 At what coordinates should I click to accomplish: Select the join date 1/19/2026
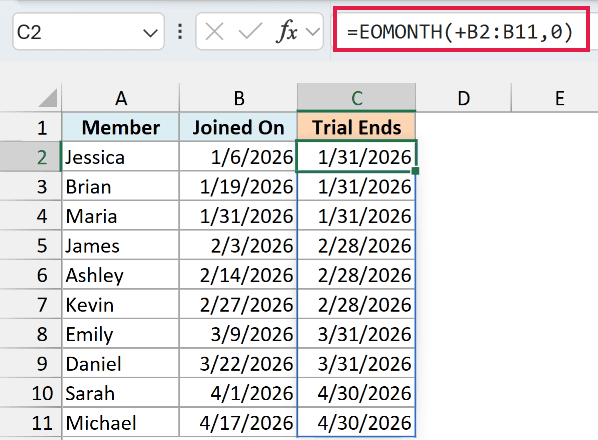pyautogui.click(x=238, y=186)
